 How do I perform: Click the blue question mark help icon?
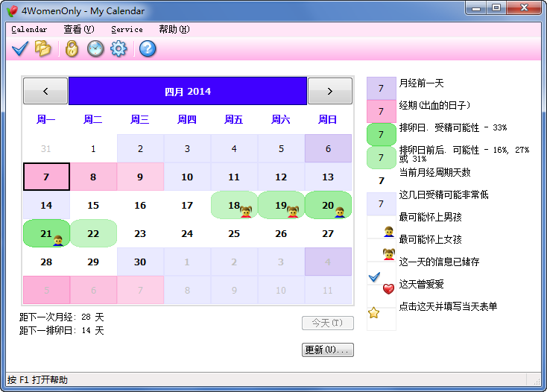[148, 48]
